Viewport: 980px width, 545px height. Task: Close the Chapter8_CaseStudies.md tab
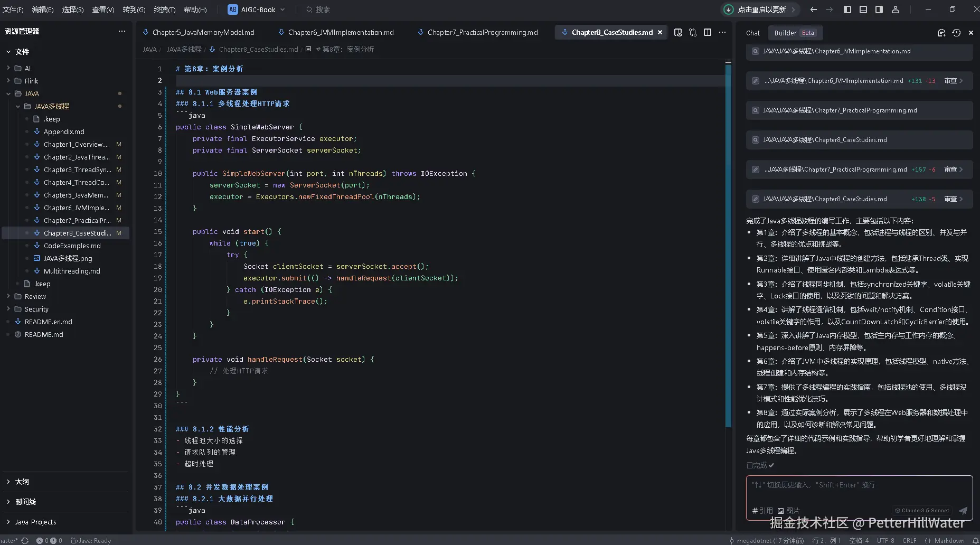coord(660,32)
